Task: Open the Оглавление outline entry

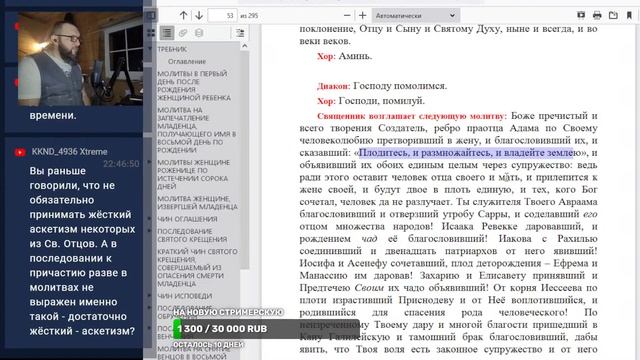Action: coord(187,61)
